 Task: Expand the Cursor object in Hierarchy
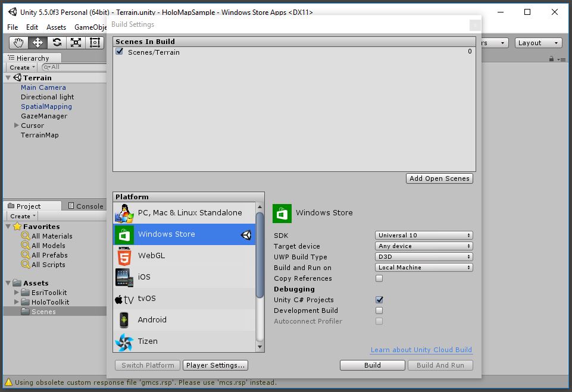click(x=16, y=125)
